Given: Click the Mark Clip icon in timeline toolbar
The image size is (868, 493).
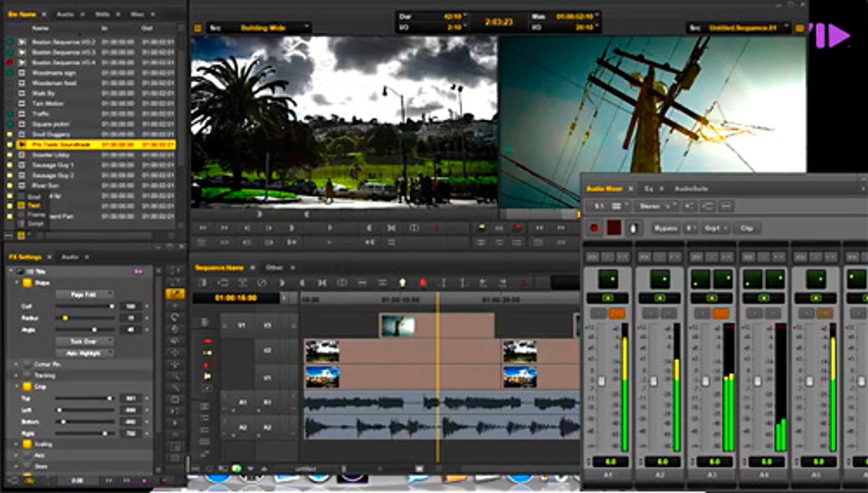Looking at the screenshot, I should pos(322,283).
